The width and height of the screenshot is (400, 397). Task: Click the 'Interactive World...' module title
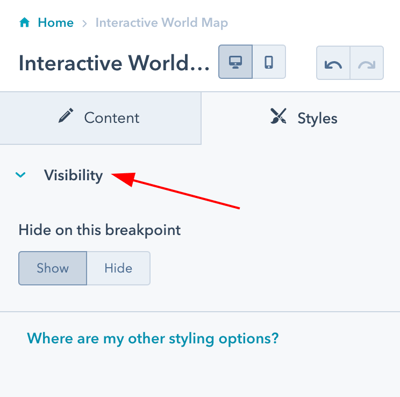pos(114,63)
